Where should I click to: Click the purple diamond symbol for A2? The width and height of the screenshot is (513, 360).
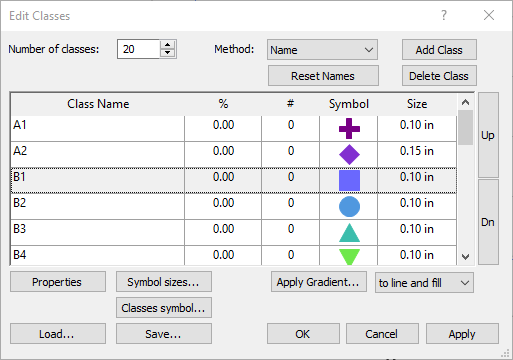pos(349,155)
